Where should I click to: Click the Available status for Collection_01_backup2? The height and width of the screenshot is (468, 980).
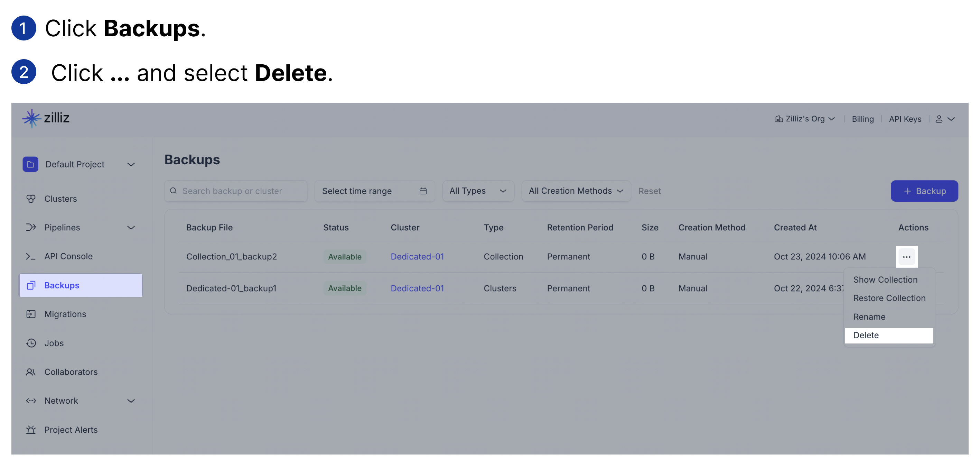tap(345, 257)
